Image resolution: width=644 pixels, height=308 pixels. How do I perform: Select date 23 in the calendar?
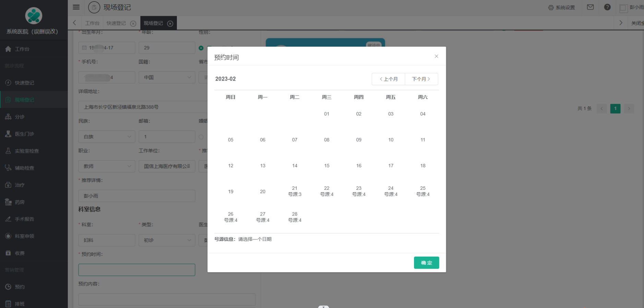359,191
